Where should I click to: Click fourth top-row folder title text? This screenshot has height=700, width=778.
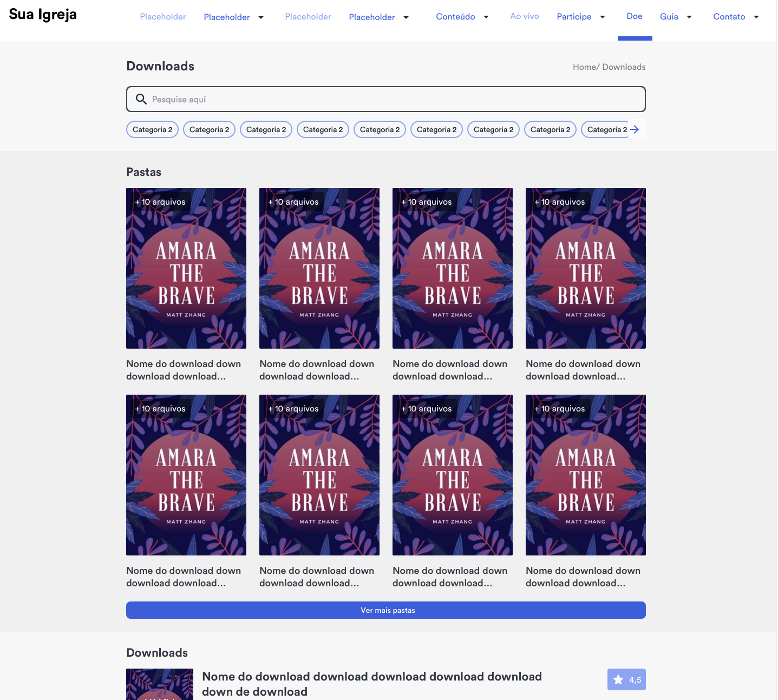583,370
